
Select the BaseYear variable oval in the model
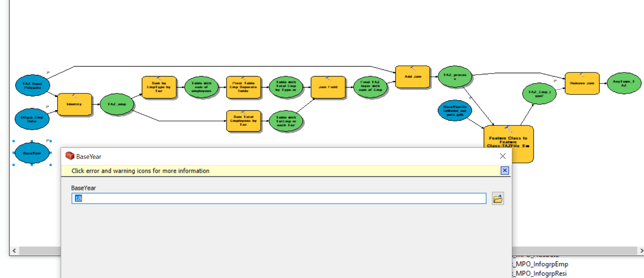click(x=32, y=153)
